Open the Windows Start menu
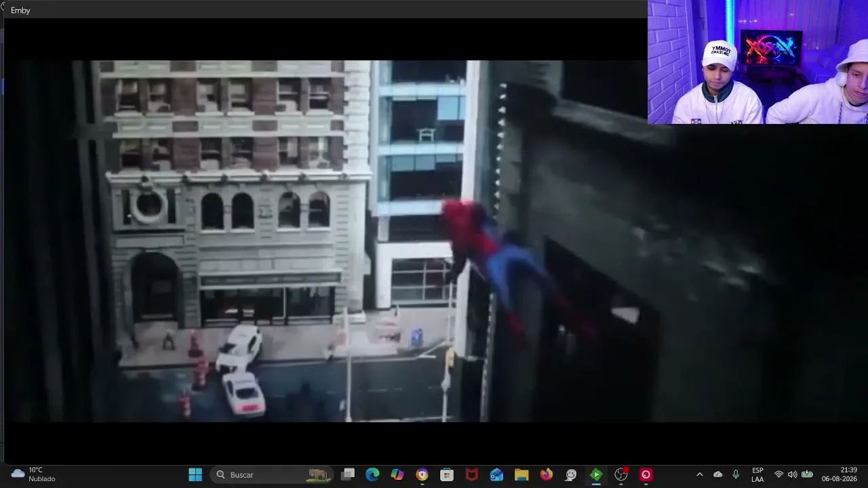868x488 pixels. pyautogui.click(x=195, y=474)
